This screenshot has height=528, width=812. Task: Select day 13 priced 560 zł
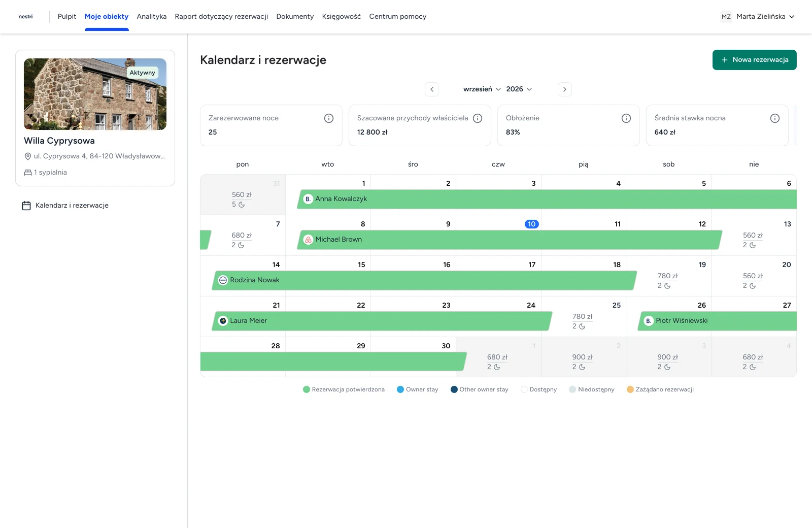[754, 236]
